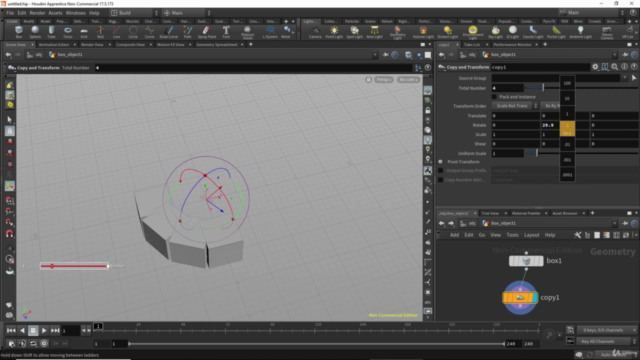
Task: Select the Curve shelf tool
Action: (x=149, y=32)
